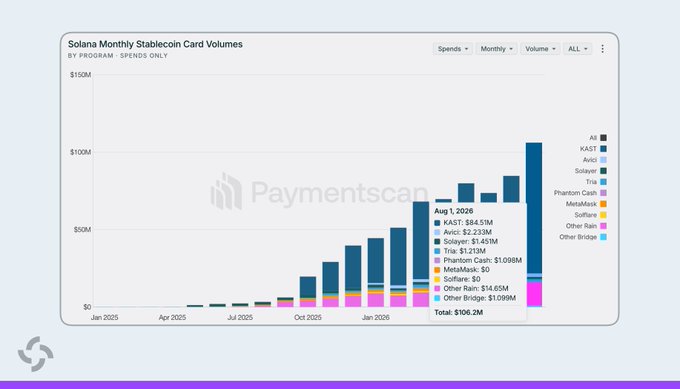Toggle the Other Rain legend swatch
Screen dimensions: 680x389
[603, 226]
